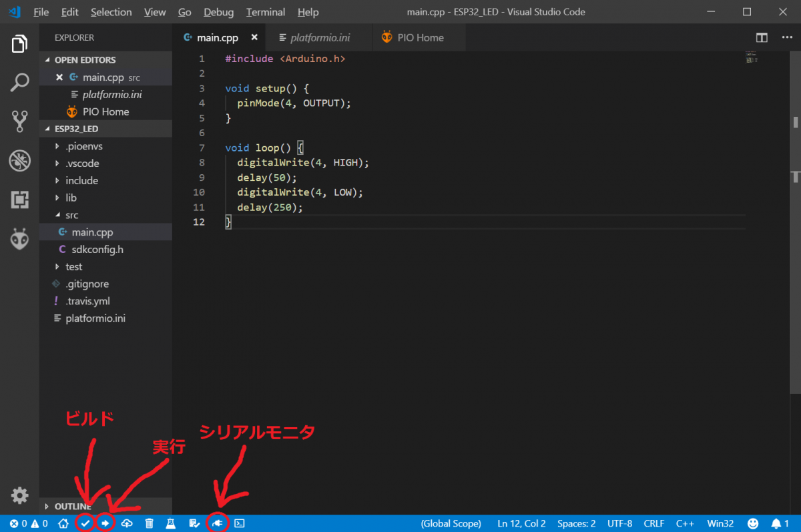
Task: Open the Terminal menu
Action: [x=267, y=12]
